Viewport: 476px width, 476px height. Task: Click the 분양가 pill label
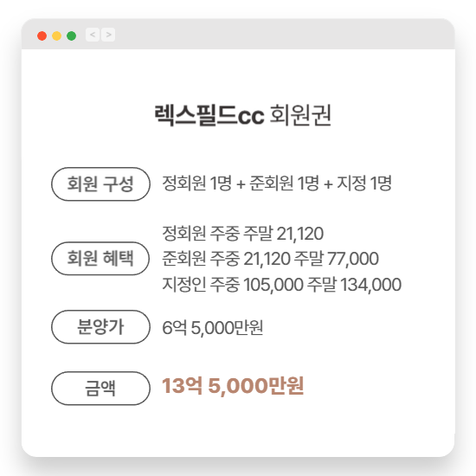coord(100,327)
